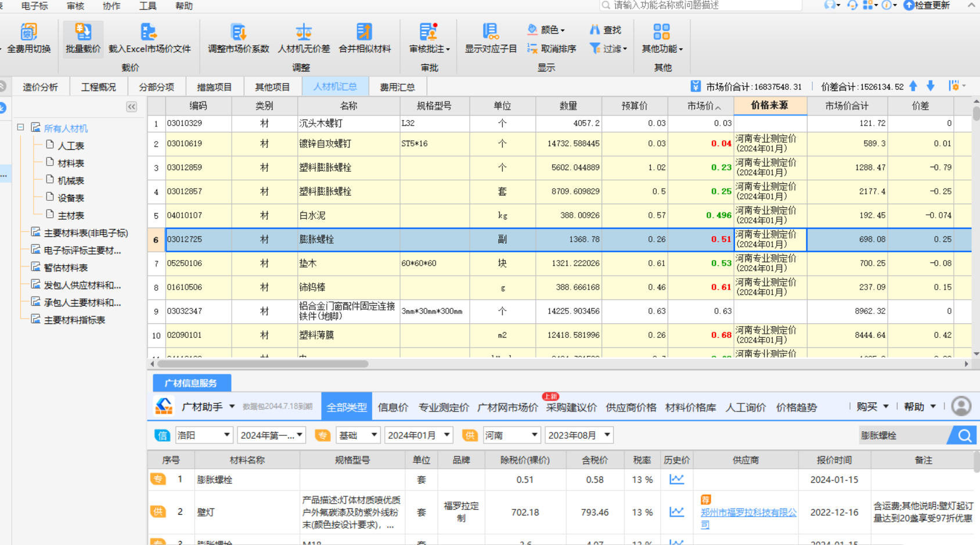
Task: Open the 2024年01月 month dropdown
Action: point(418,435)
